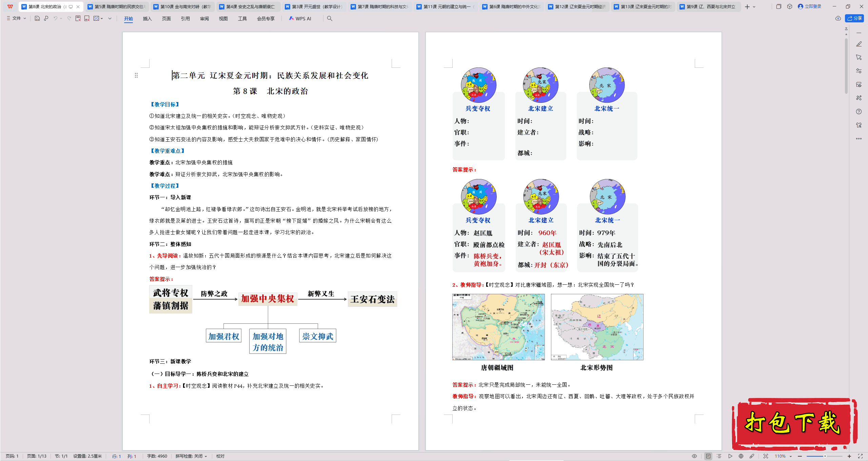
Task: Open the 审阅 ribbon tab
Action: tap(204, 19)
